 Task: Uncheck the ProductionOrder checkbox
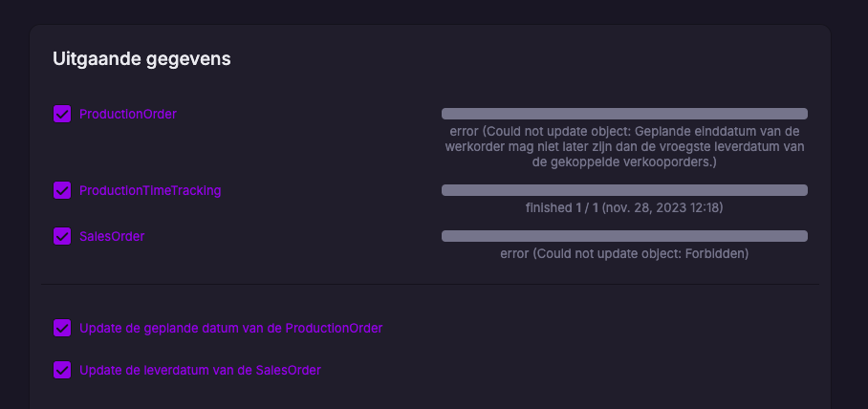click(x=62, y=114)
